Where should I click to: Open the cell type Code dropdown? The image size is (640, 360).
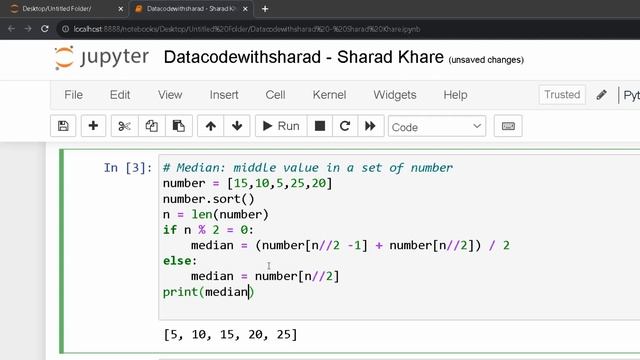click(x=437, y=127)
